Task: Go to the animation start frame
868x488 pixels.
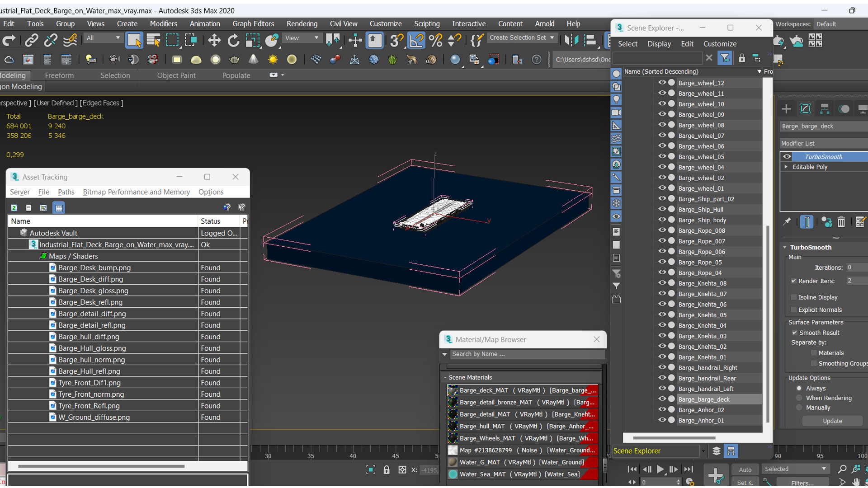Action: (632, 469)
